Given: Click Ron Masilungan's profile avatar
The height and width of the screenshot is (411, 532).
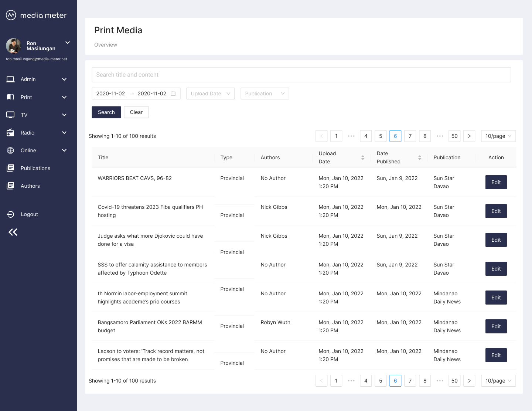Looking at the screenshot, I should [x=14, y=46].
